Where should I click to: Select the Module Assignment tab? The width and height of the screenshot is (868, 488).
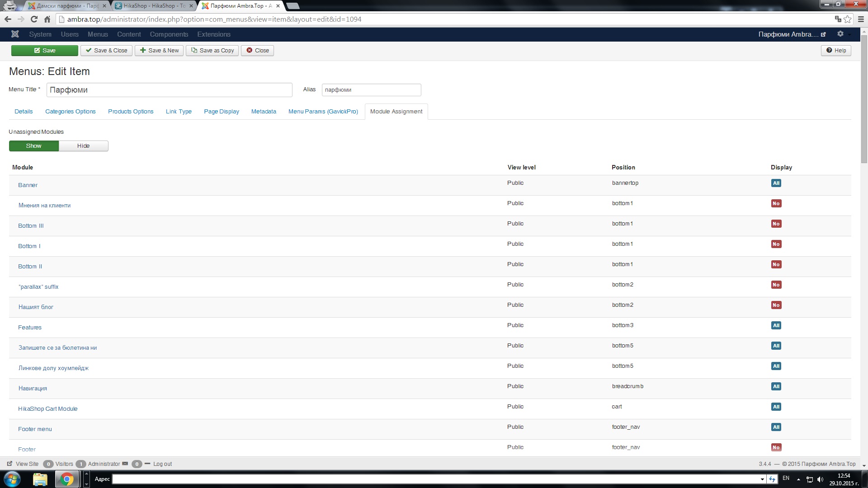[x=396, y=112]
